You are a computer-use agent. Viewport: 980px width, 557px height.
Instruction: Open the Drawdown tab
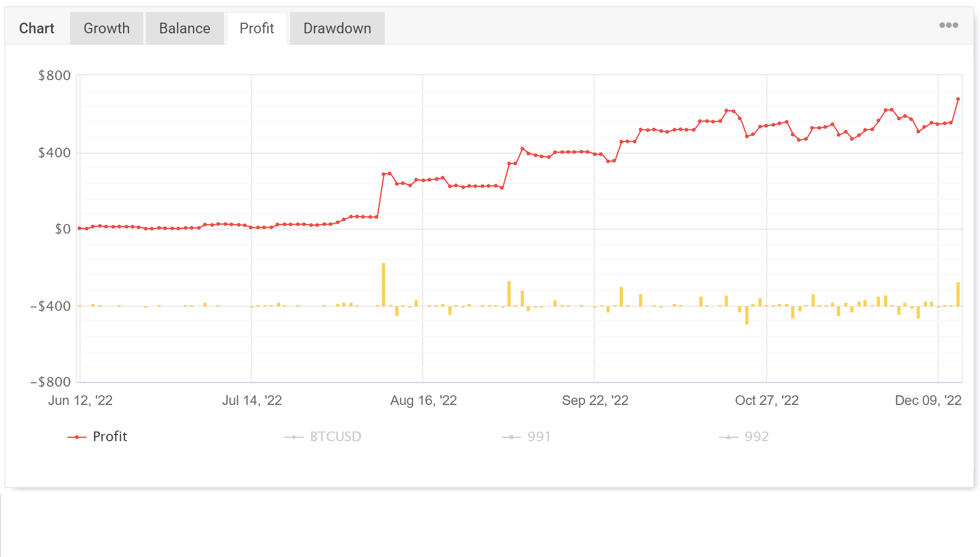pyautogui.click(x=337, y=28)
